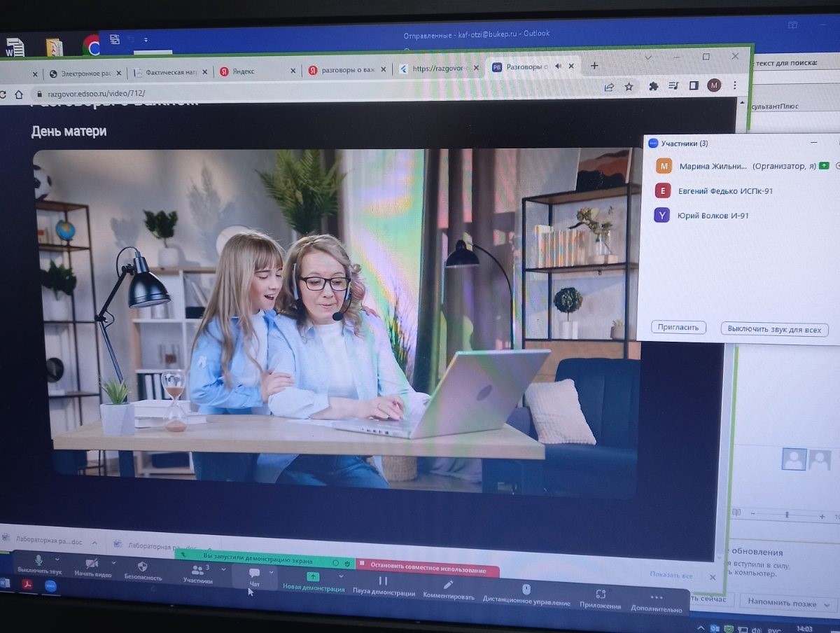Open Дистанционное управление remote control
Viewport: 840px width, 633px height.
(526, 594)
